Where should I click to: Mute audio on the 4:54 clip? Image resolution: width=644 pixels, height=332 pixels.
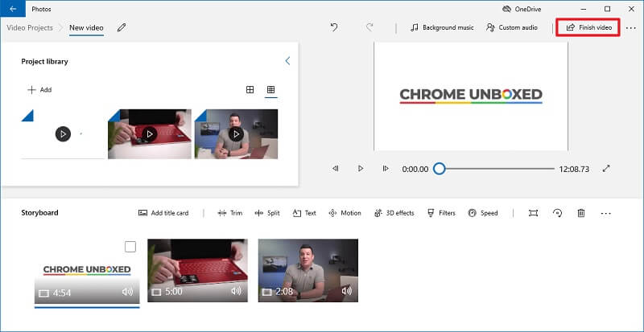pyautogui.click(x=128, y=292)
